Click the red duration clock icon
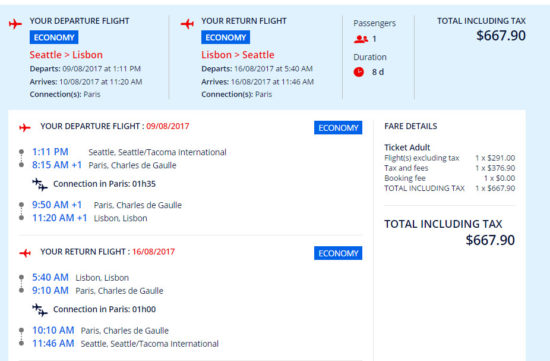The width and height of the screenshot is (550, 361). [x=358, y=72]
